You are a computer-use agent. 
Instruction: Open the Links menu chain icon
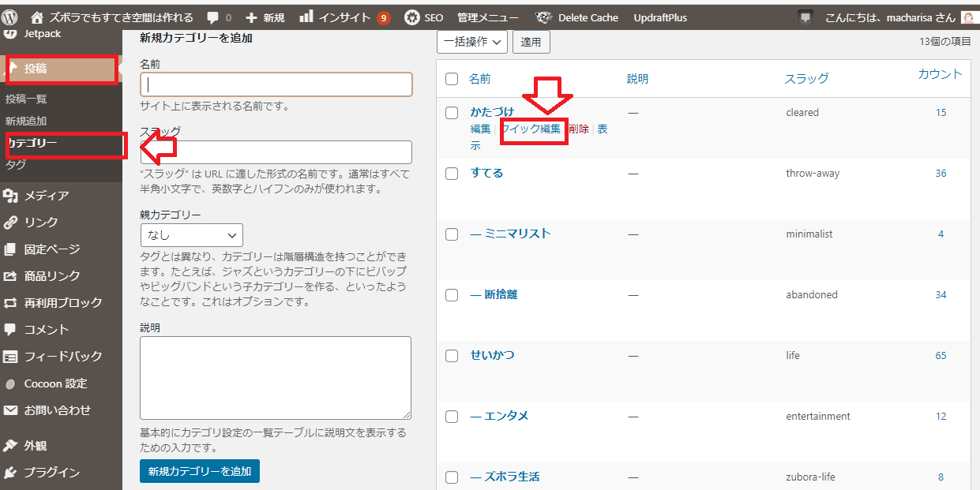pyautogui.click(x=11, y=223)
